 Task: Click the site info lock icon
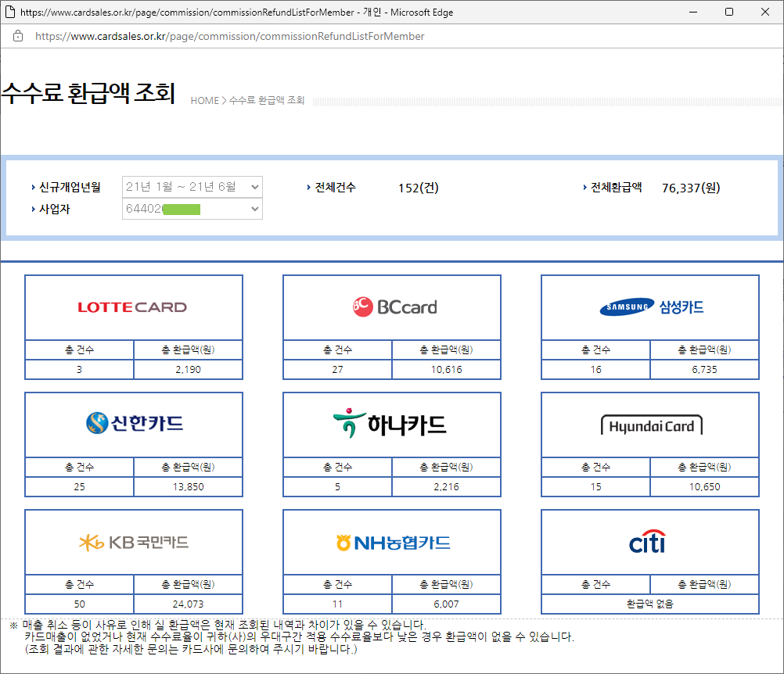point(18,36)
